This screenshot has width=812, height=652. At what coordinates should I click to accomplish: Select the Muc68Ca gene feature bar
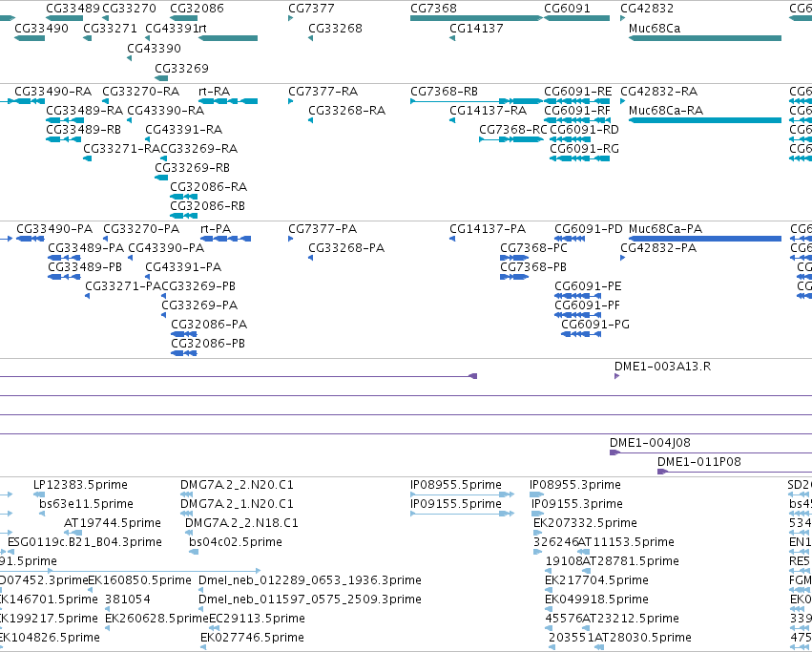coord(705,38)
